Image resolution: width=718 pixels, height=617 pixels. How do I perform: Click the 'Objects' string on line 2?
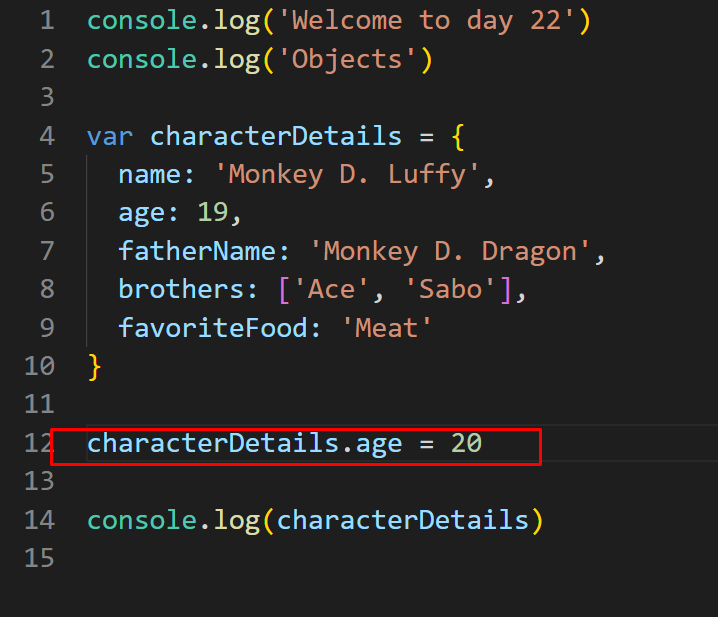347,60
